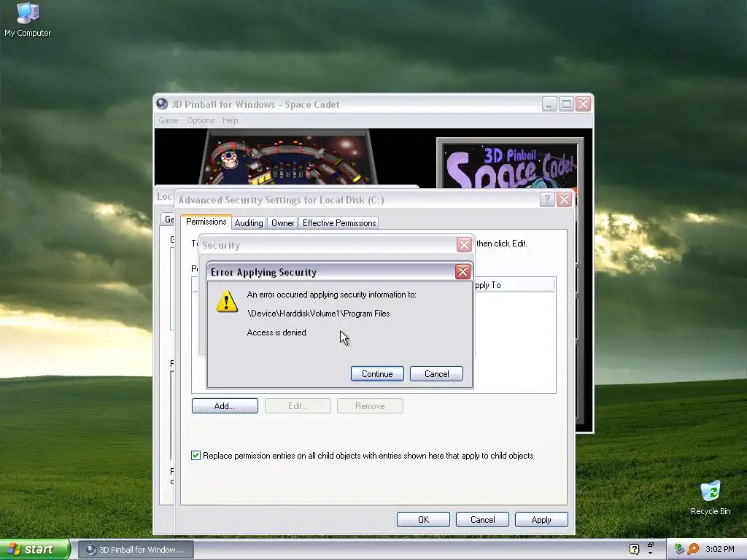Click the warning icon in the error dialog
The image size is (747, 560).
click(x=227, y=302)
